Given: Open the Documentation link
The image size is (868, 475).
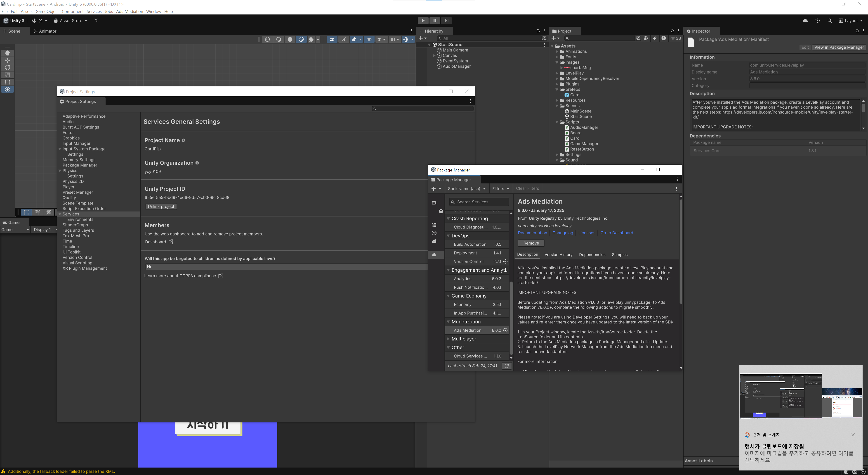Looking at the screenshot, I should tap(532, 233).
